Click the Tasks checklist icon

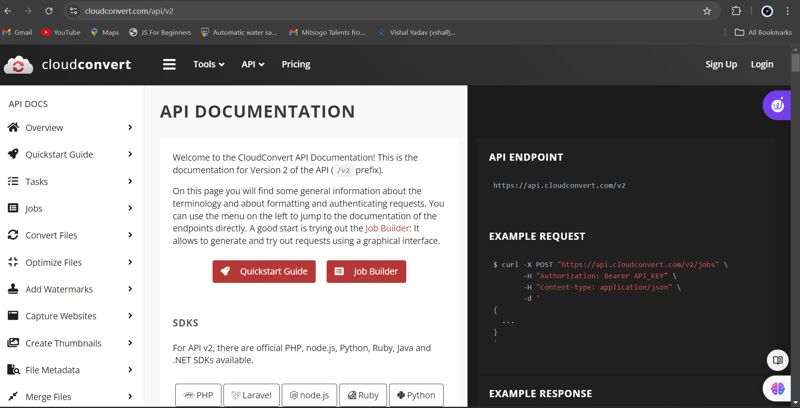click(13, 182)
